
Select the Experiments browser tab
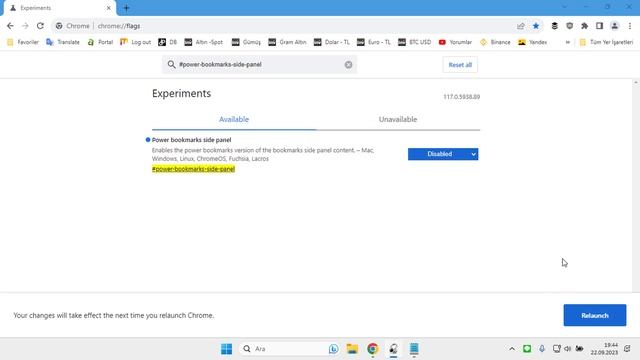[59, 8]
